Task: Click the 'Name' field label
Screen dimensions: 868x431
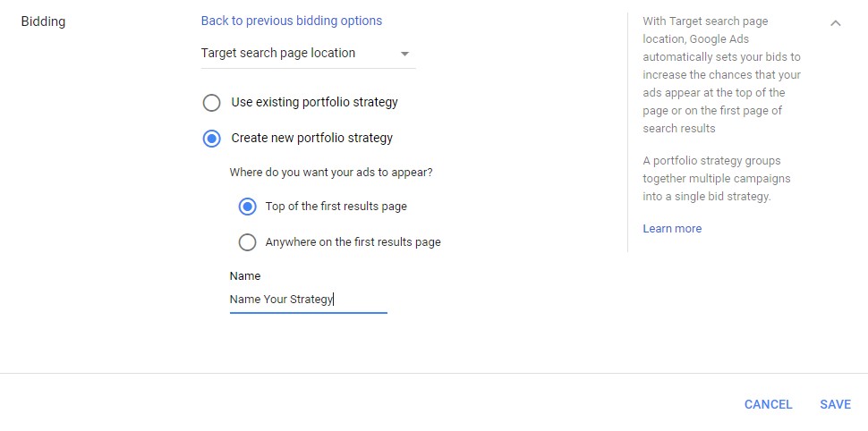Action: (x=244, y=276)
